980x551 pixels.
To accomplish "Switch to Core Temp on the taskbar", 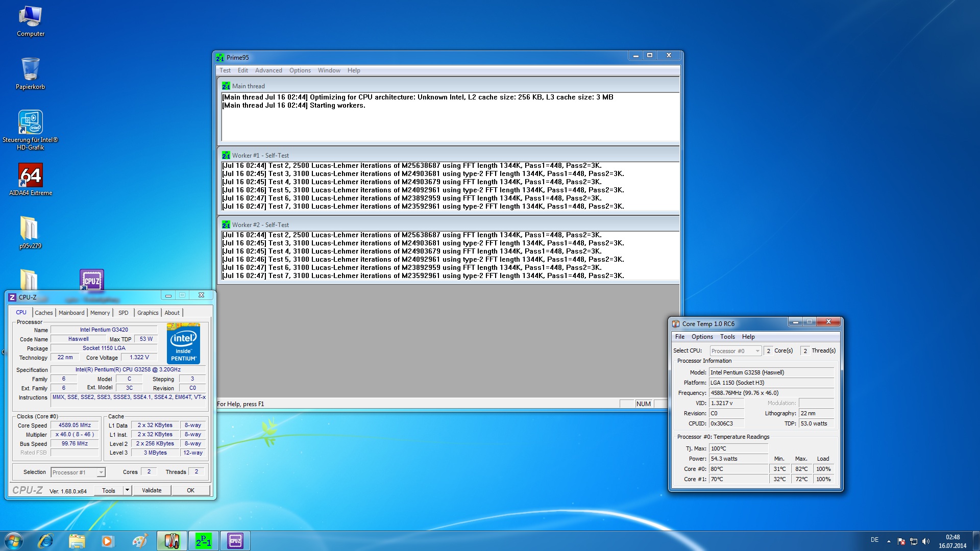I will (x=172, y=541).
